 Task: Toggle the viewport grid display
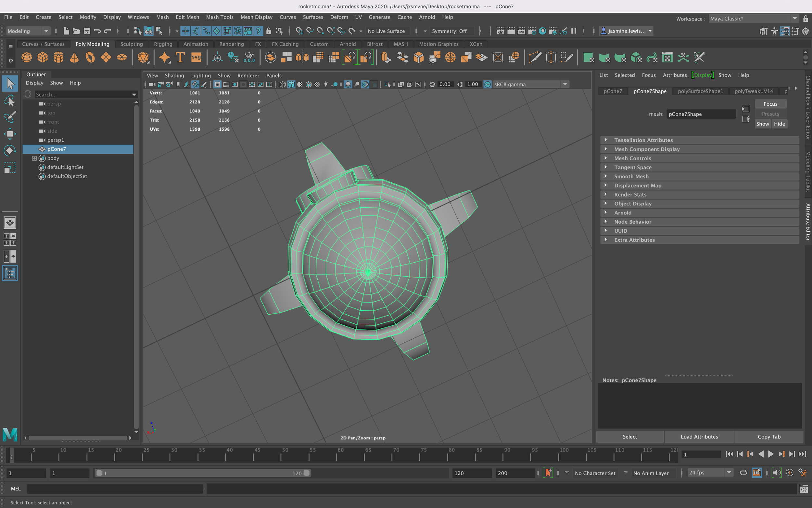[217, 84]
